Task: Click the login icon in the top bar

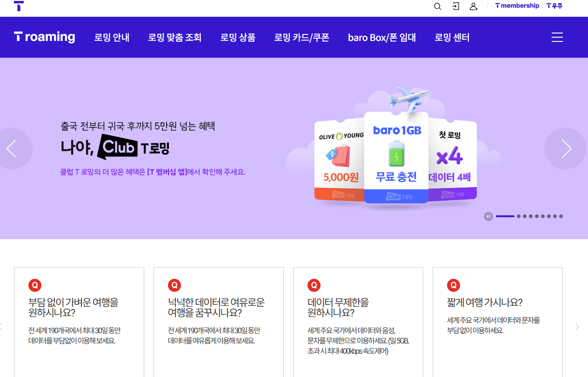Action: point(455,6)
